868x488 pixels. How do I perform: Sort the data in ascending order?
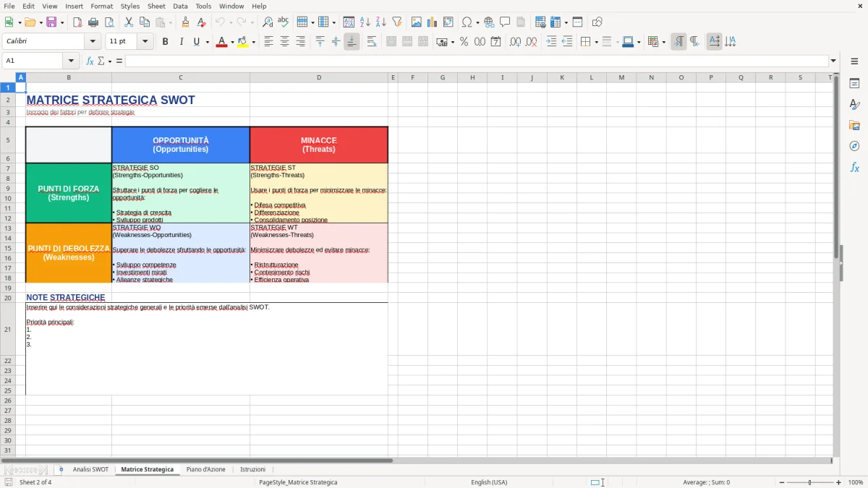(x=365, y=22)
